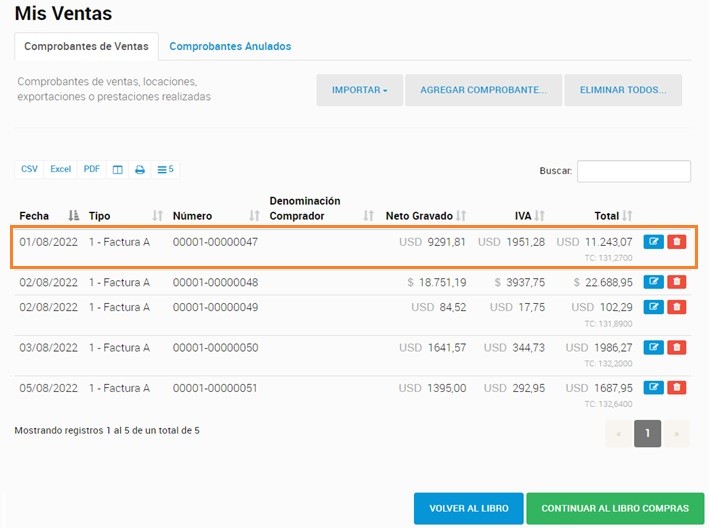Delete invoice 00001-00000050
Screen dimensions: 709x528
(676, 347)
